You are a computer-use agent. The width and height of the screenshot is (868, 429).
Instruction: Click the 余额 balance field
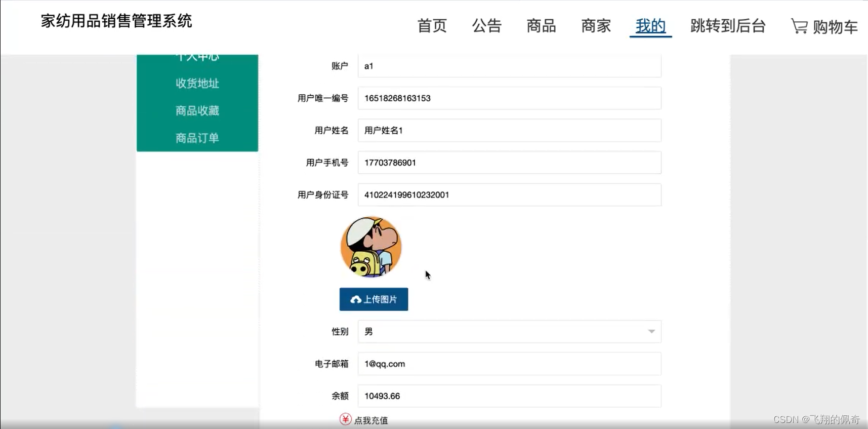509,396
